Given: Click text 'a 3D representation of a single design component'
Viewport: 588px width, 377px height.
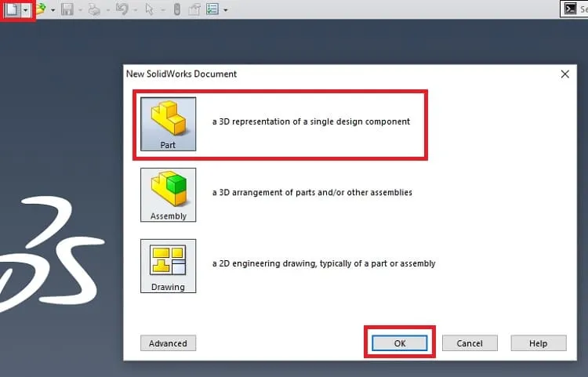Looking at the screenshot, I should 311,121.
